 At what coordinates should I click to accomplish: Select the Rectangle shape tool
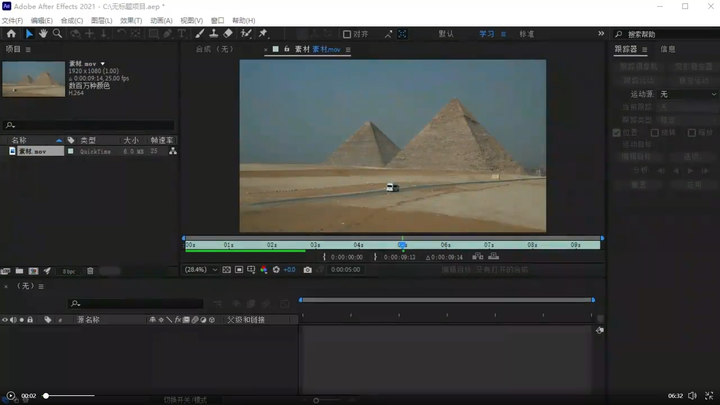pos(153,34)
